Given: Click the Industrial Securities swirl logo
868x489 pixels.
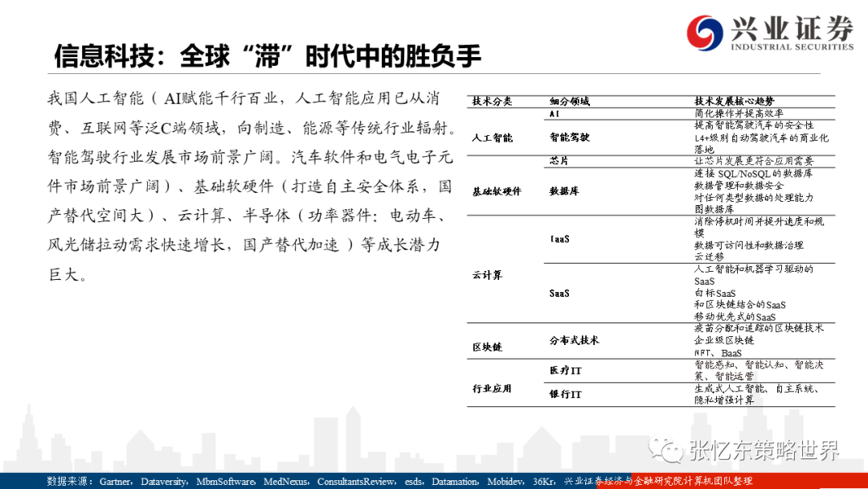Looking at the screenshot, I should click(704, 32).
